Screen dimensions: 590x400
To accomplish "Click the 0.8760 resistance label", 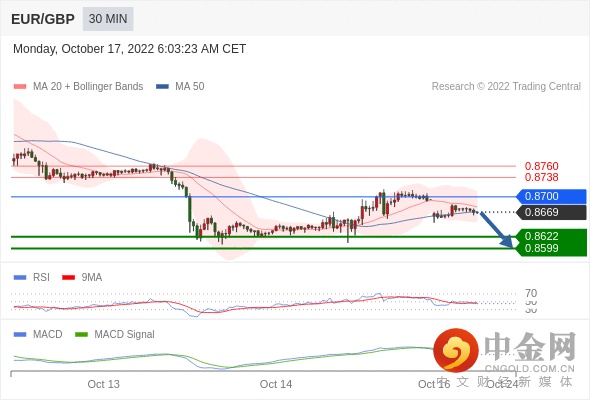I will pyautogui.click(x=541, y=166).
